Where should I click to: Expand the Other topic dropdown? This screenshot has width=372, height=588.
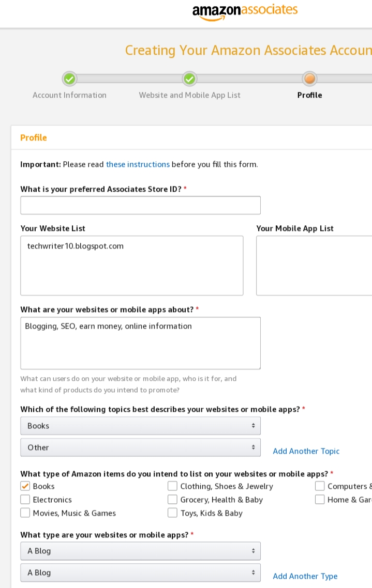click(140, 447)
